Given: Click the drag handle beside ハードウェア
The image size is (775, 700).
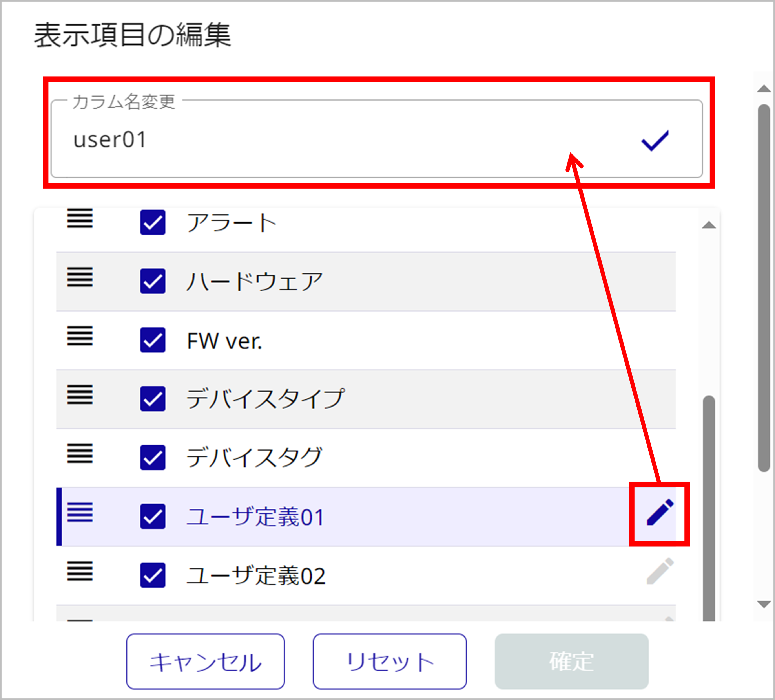Looking at the screenshot, I should tap(80, 277).
